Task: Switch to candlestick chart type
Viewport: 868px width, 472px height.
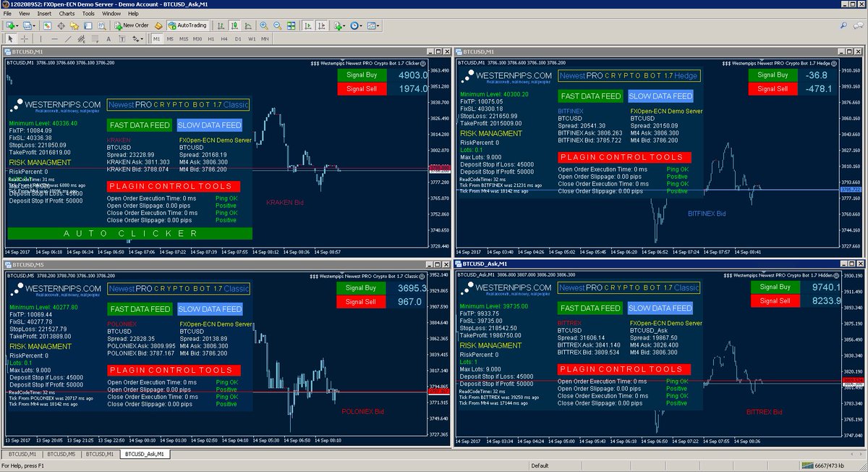Action: tap(234, 25)
